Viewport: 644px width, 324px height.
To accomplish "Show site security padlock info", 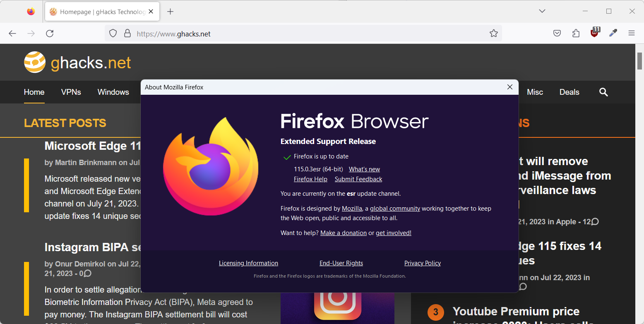I will (x=127, y=34).
